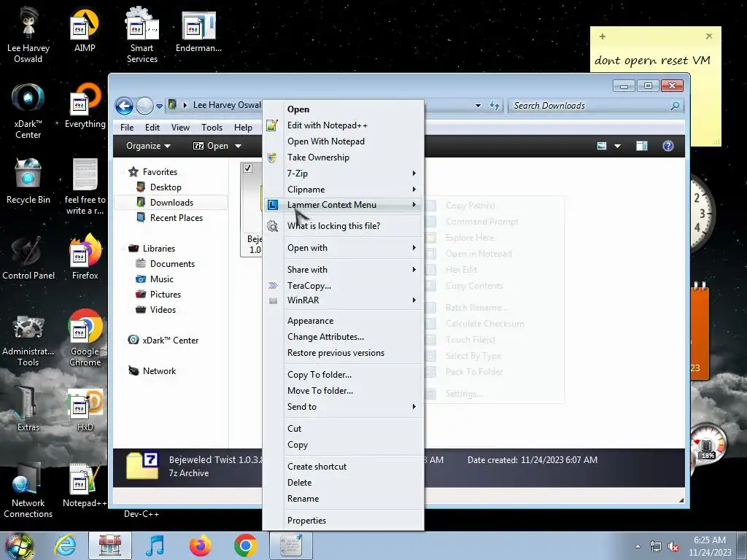Screen dimensions: 747x560
Task: Expand the 7-Zip submenu
Action: (x=343, y=174)
